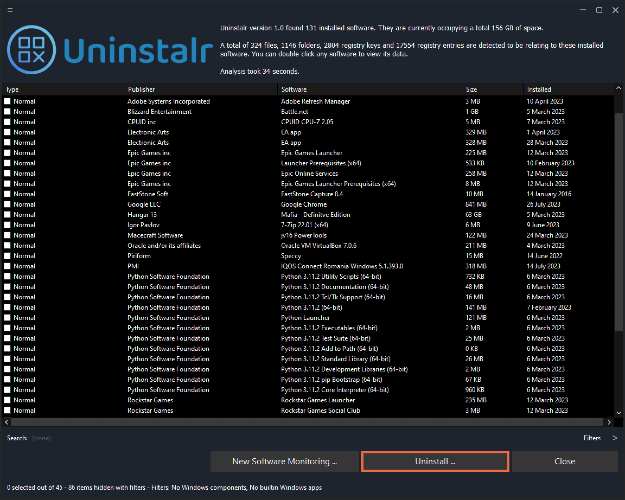Check the Google Chrome row checkbox
The image size is (625, 500).
click(7, 204)
